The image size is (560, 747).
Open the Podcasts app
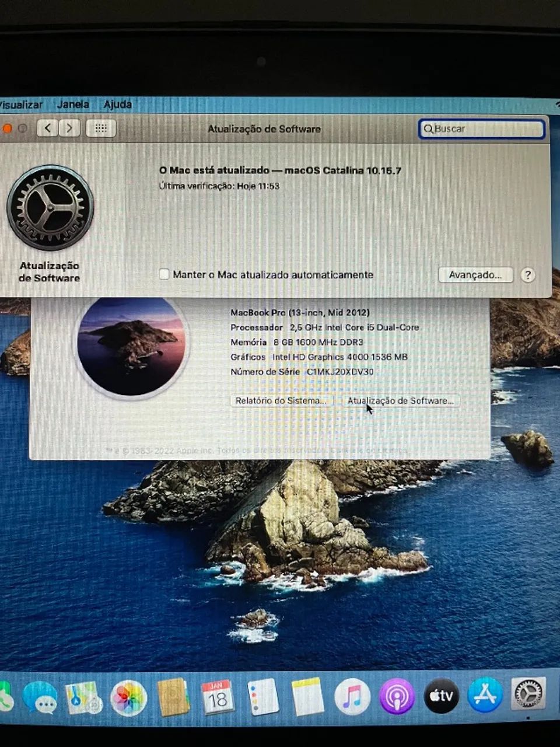pos(397,696)
